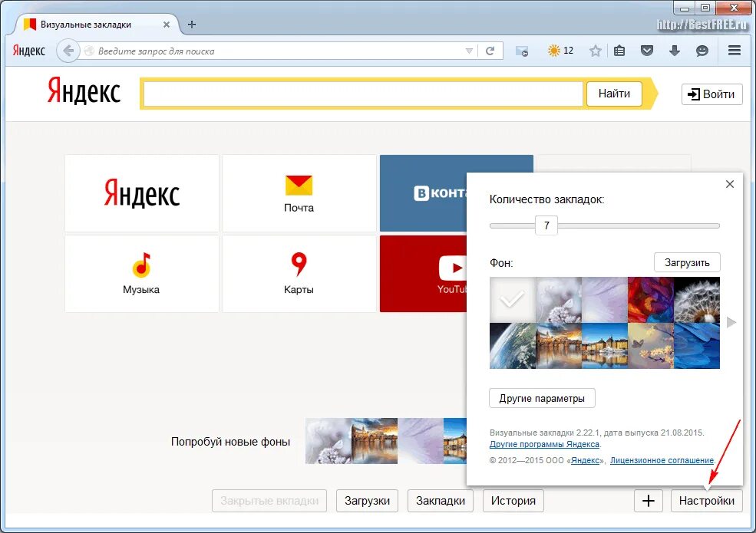The height and width of the screenshot is (533, 756).
Task: Open Другие параметры button
Action: (x=542, y=399)
